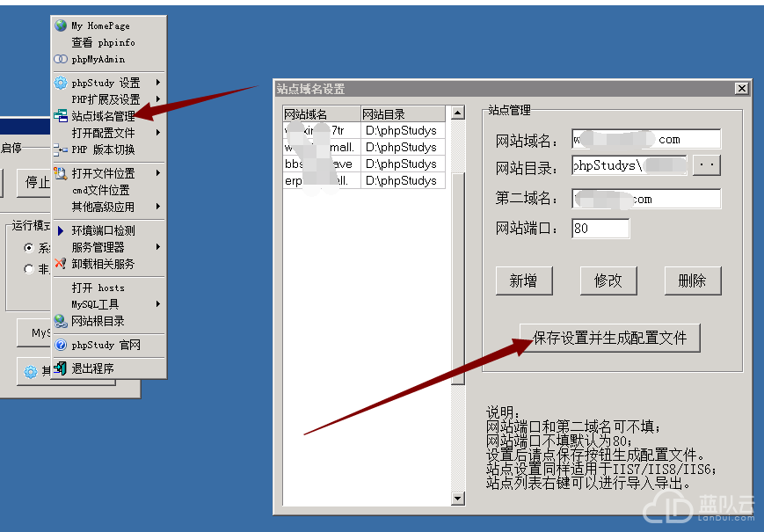764x532 pixels.
Task: Expand the MySQL工具 submenu arrow
Action: pyautogui.click(x=158, y=304)
